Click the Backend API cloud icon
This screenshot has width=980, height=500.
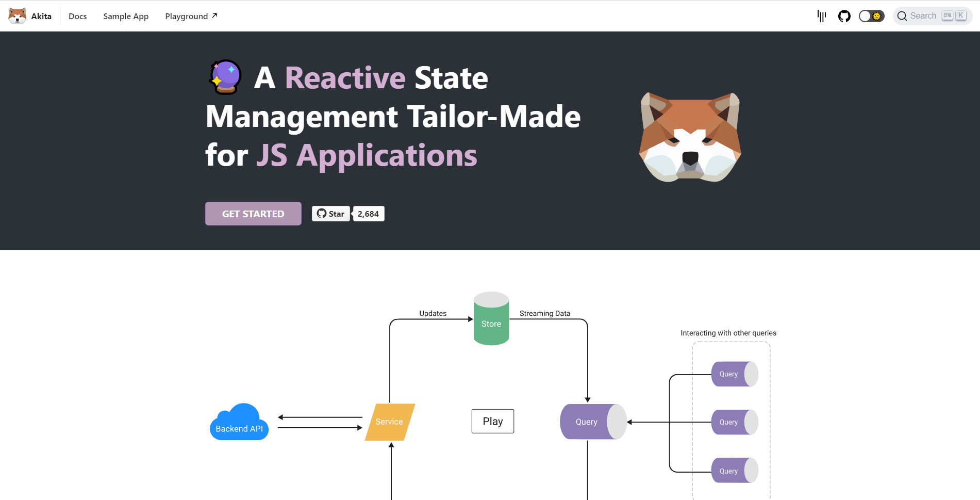point(239,423)
